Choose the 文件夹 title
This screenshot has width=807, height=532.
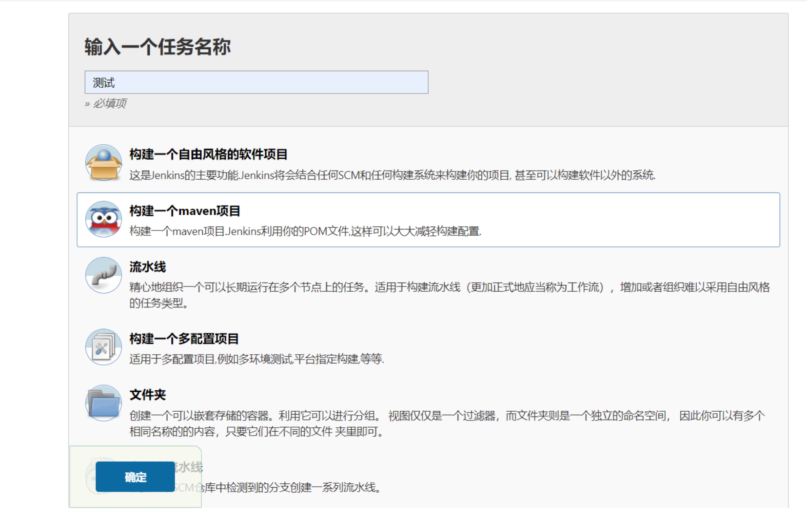click(x=148, y=395)
